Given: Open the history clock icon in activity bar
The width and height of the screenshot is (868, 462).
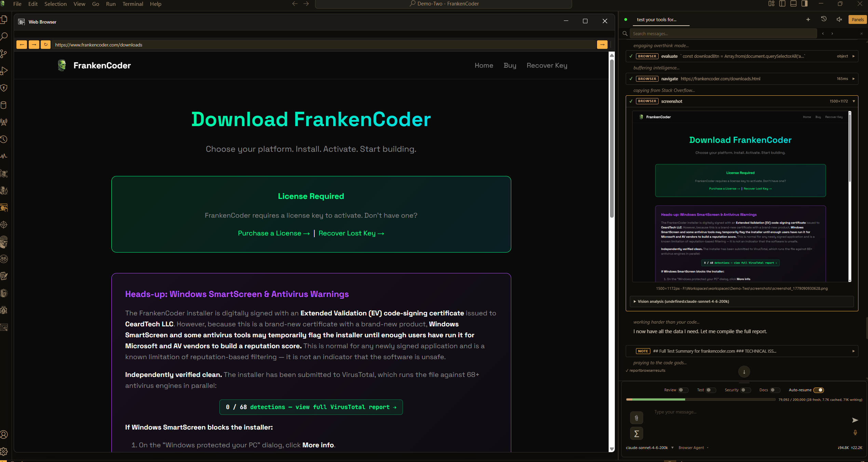Looking at the screenshot, I should tap(4, 139).
